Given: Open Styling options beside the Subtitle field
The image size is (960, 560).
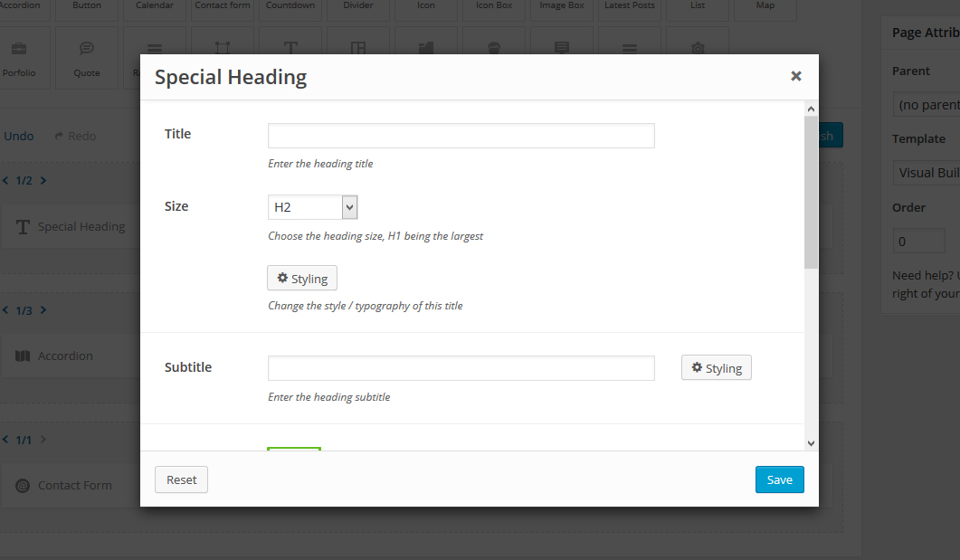Looking at the screenshot, I should [x=717, y=368].
